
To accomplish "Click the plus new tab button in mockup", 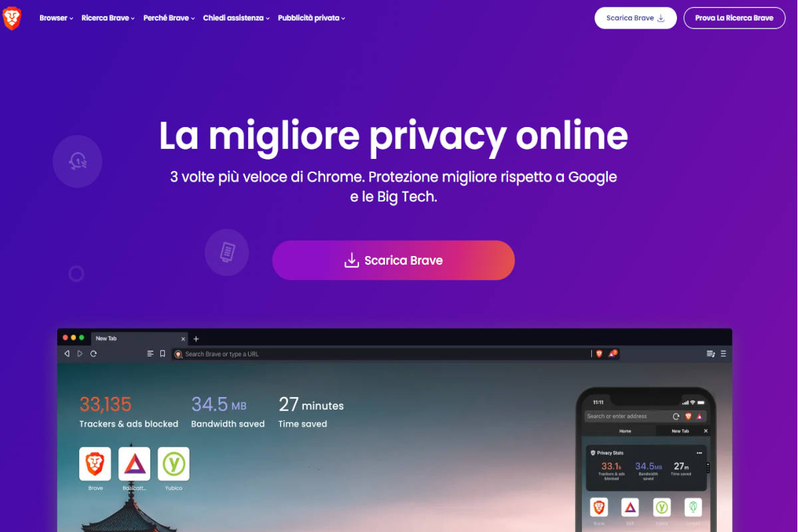I will (x=196, y=338).
